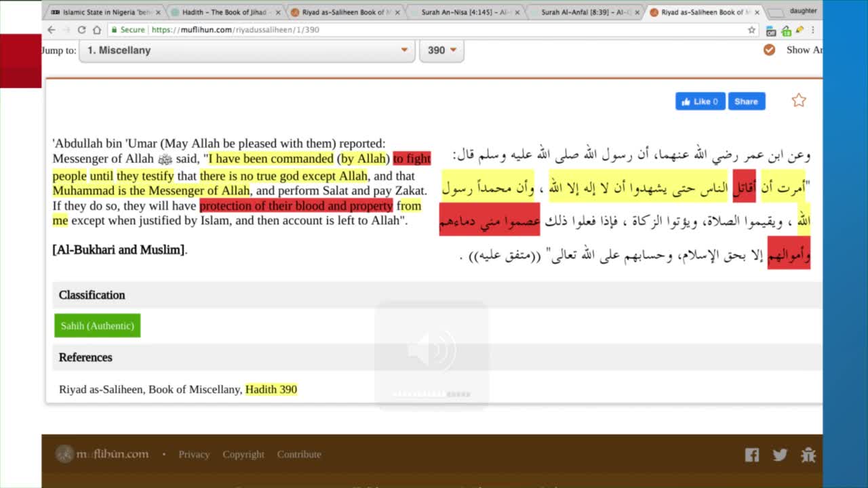Click the highlighted 'Muhammad is the Messenger of Allah'
This screenshot has width=868, height=488.
(151, 190)
